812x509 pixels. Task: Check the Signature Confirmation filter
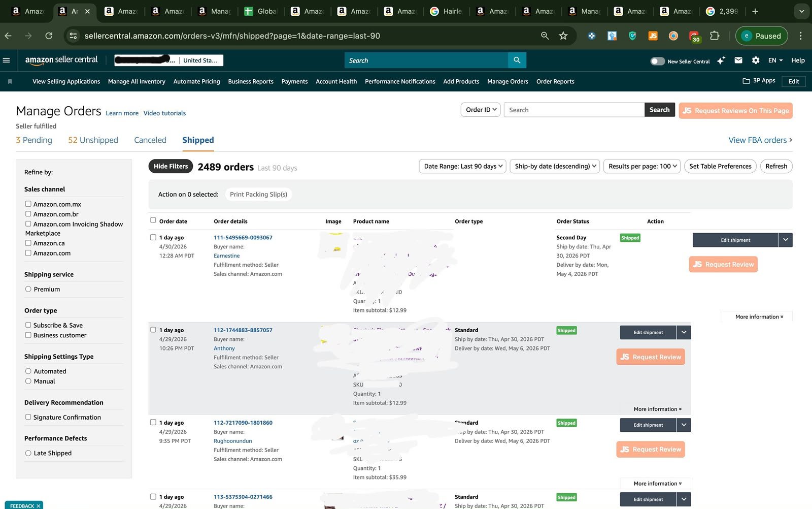pos(28,417)
